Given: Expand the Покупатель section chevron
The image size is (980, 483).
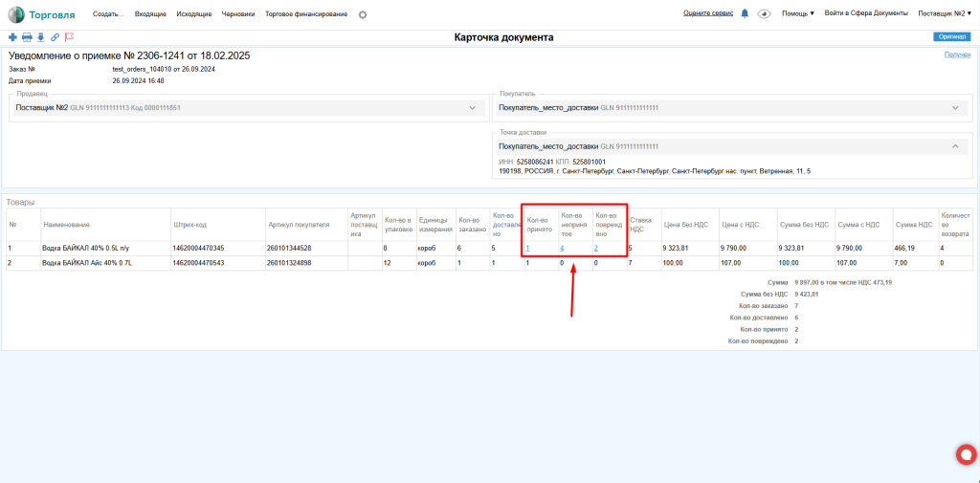Looking at the screenshot, I should (x=955, y=108).
